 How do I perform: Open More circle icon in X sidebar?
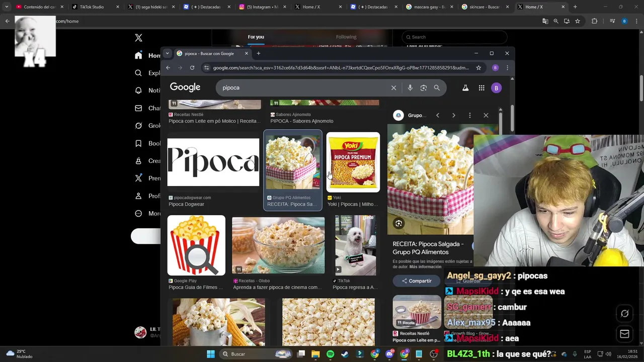[x=138, y=213]
